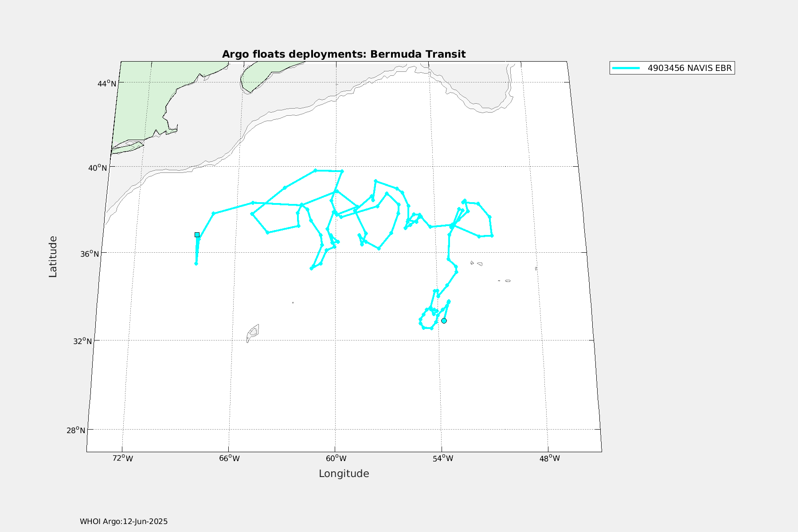This screenshot has width=798, height=532.
Task: Click the cyan line sample in legend
Action: [626, 68]
